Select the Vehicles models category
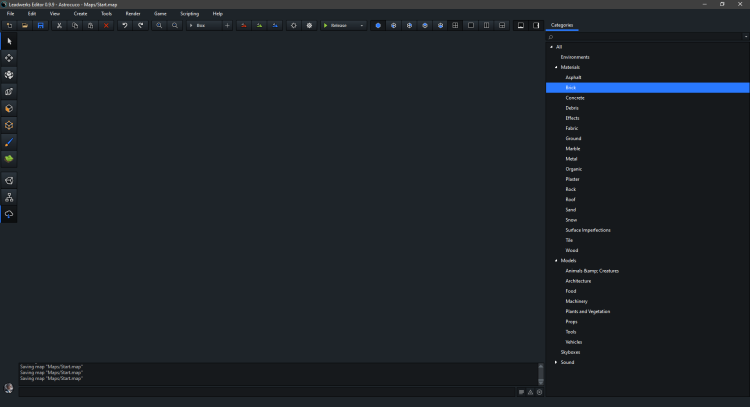Viewport: 750px width, 407px height. coord(573,342)
